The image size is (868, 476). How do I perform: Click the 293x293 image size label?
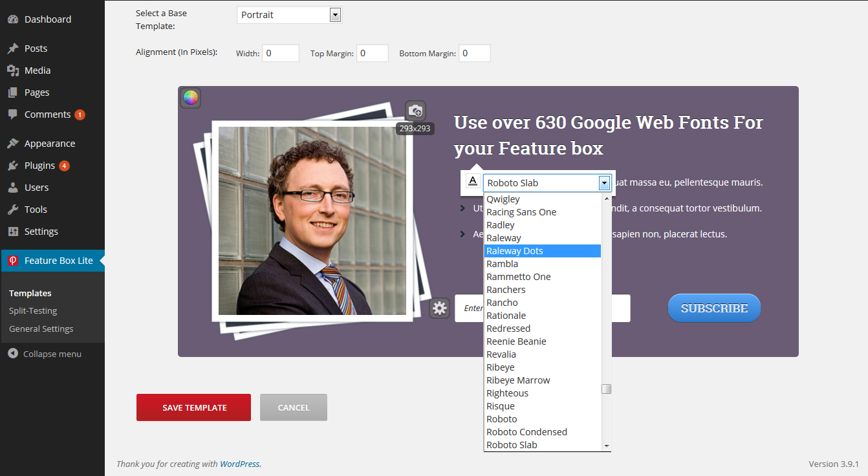tap(415, 129)
